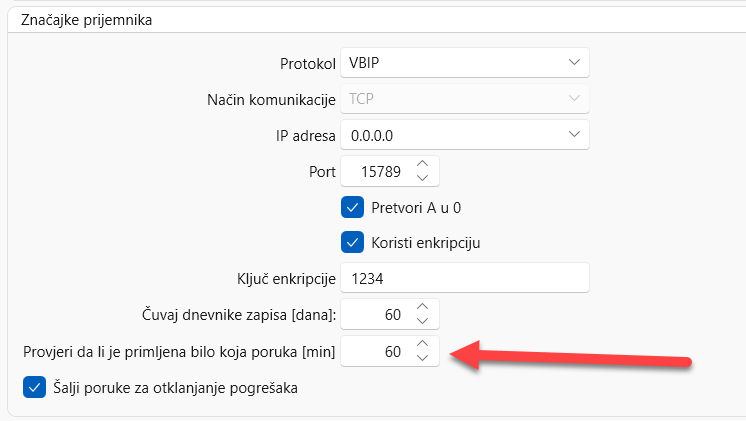Increase Provjeri da li je primljena minutes
The image size is (746, 421).
coord(422,344)
